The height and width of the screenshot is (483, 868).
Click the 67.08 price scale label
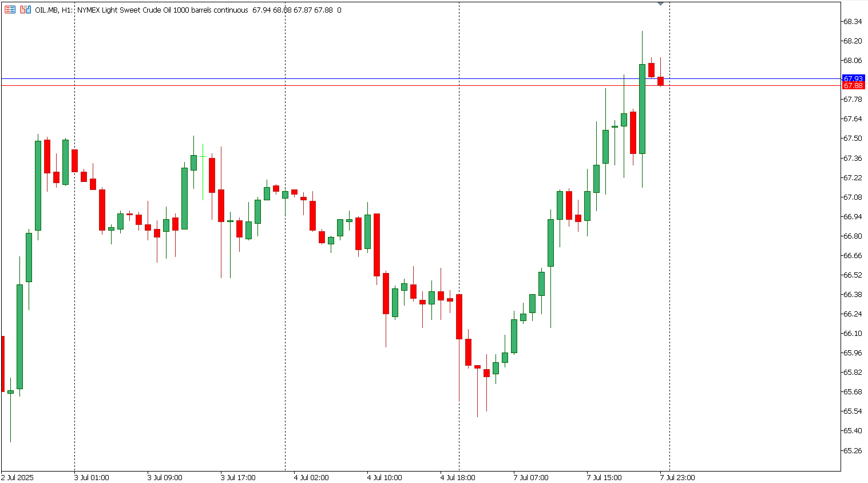tap(853, 197)
